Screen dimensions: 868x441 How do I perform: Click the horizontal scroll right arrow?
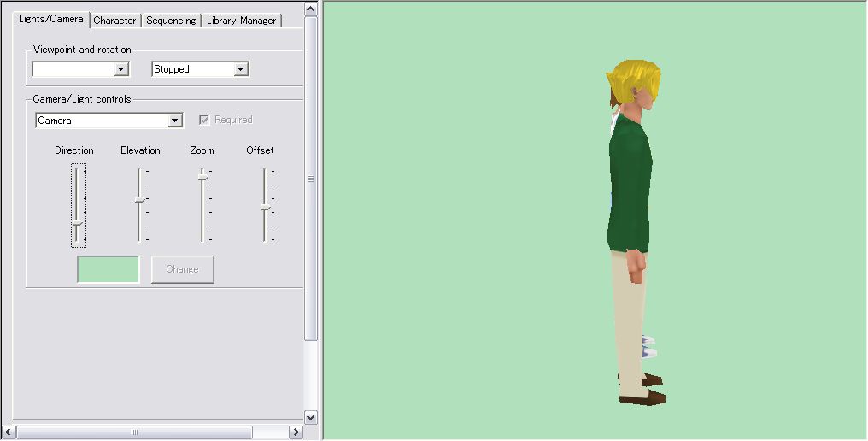point(296,432)
